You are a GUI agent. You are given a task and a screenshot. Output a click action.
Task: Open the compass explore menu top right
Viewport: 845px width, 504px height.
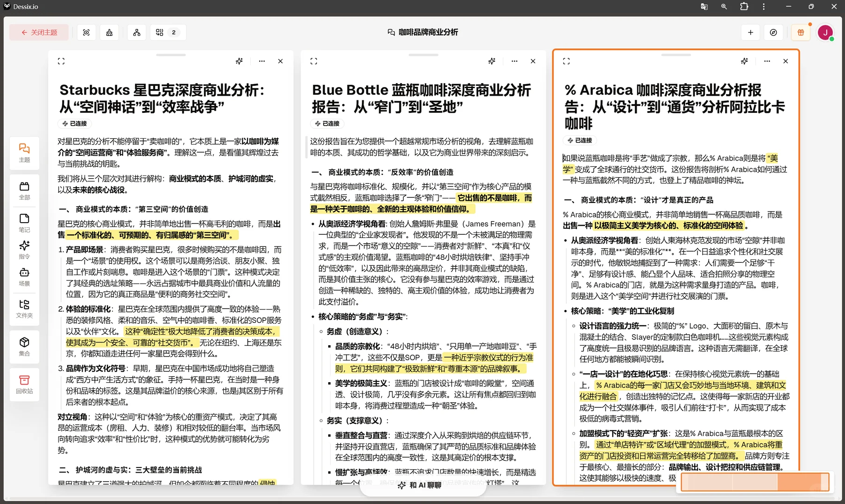coord(774,32)
